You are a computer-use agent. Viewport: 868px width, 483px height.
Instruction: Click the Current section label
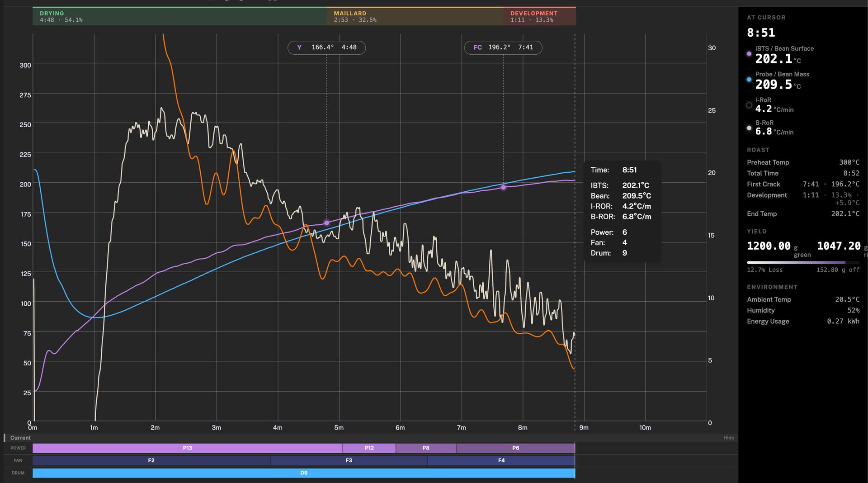pyautogui.click(x=20, y=438)
